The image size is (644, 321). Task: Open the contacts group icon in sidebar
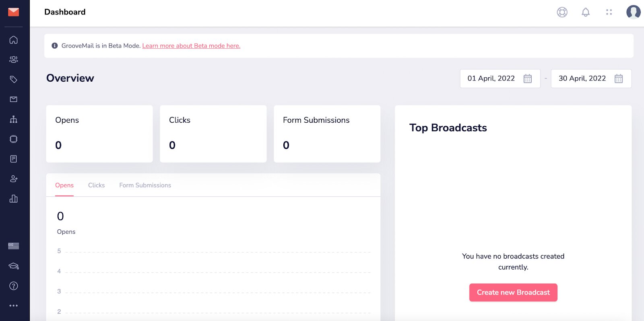[14, 60]
